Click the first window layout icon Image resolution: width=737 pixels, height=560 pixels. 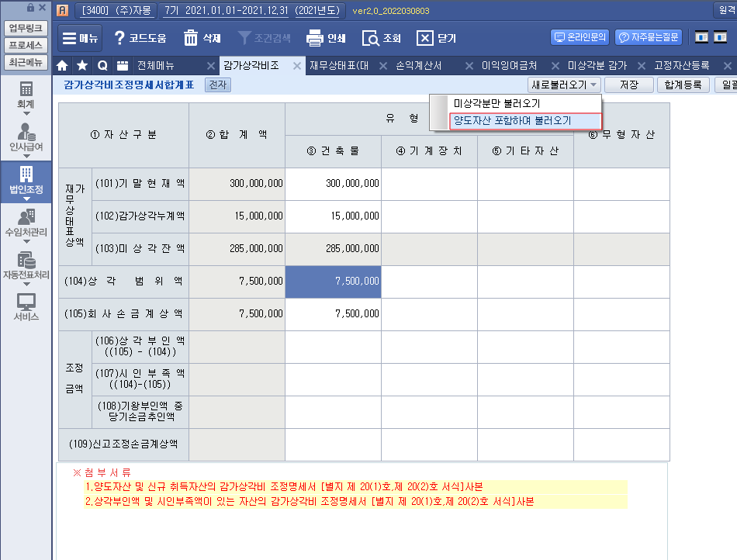click(702, 37)
